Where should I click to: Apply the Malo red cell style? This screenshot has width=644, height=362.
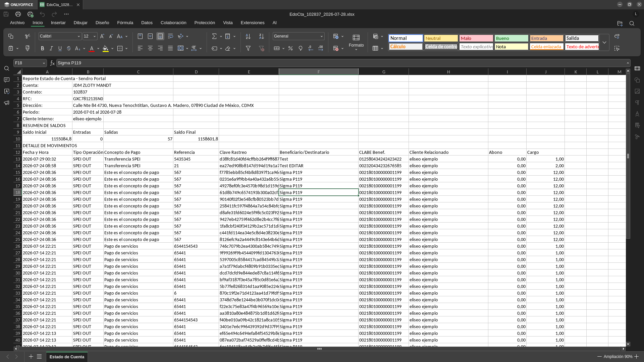[x=476, y=38]
